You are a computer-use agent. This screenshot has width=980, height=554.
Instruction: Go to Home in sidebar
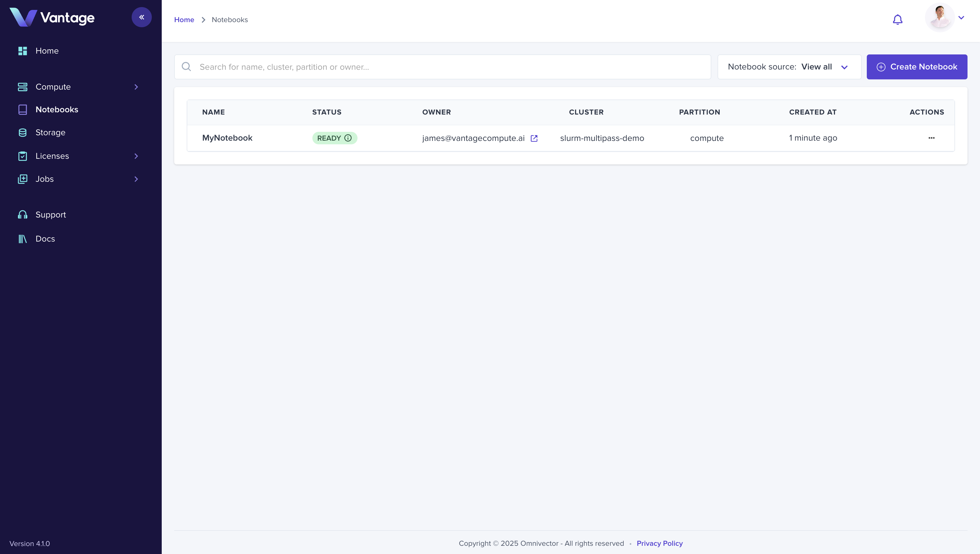pyautogui.click(x=47, y=50)
